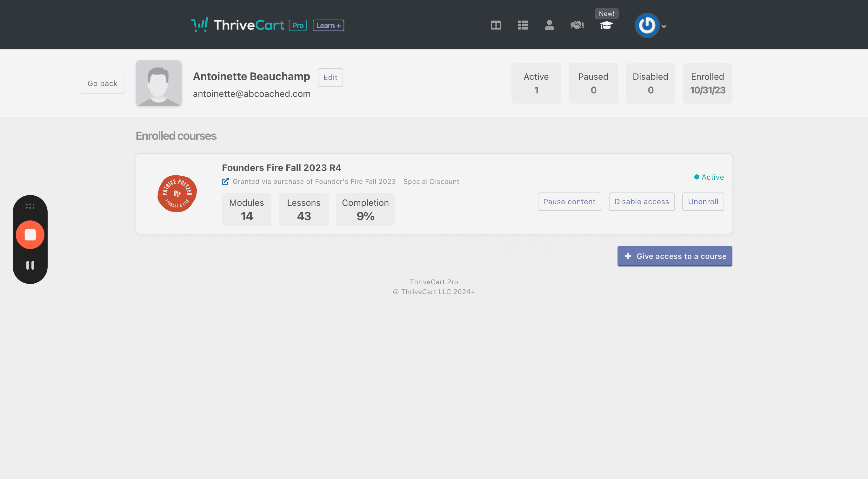Open the affiliates handshake icon in navbar
Screen dimensions: 868x479
577,25
